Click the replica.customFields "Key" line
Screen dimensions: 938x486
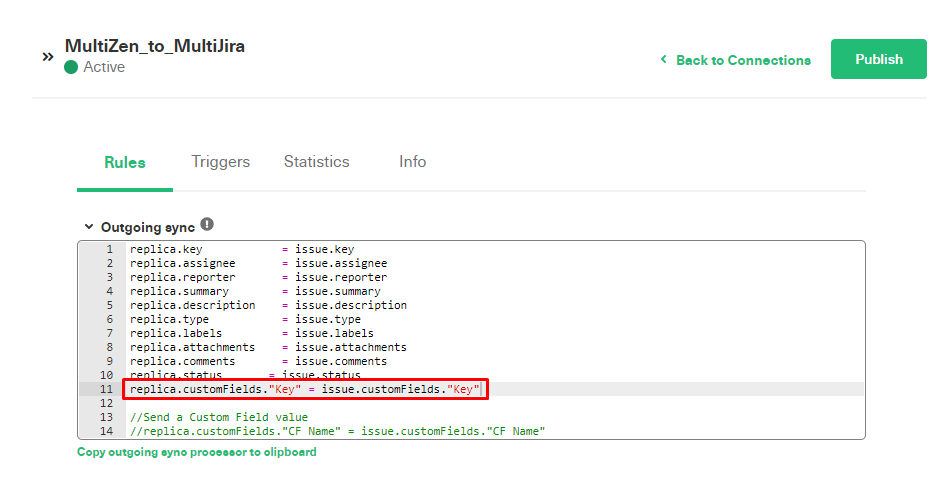coord(305,389)
